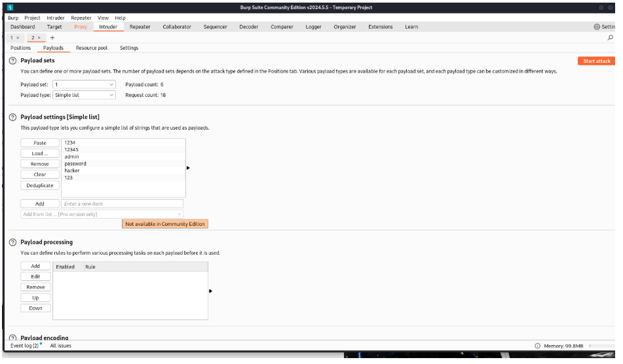
Task: Open Settings via the gear icon
Action: coord(596,27)
